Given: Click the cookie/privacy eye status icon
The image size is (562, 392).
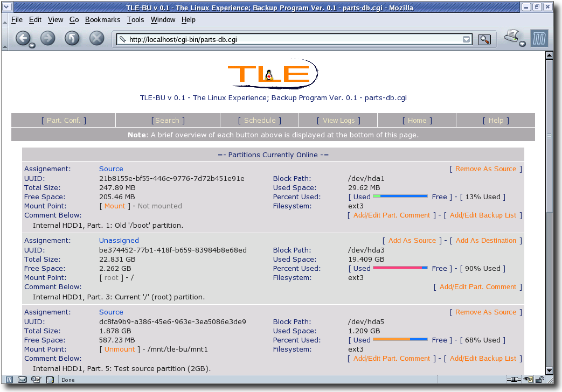Looking at the screenshot, I should point(528,380).
